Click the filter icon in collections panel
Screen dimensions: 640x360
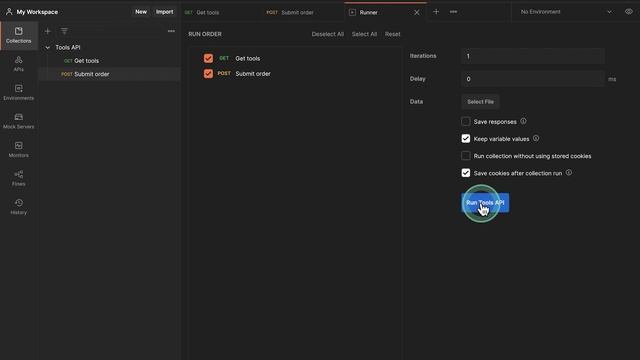click(64, 31)
